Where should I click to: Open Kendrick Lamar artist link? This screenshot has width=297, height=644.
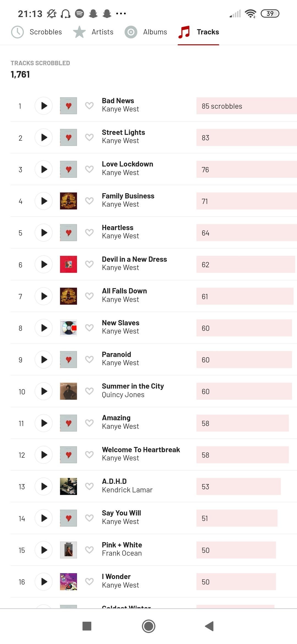pyautogui.click(x=127, y=490)
